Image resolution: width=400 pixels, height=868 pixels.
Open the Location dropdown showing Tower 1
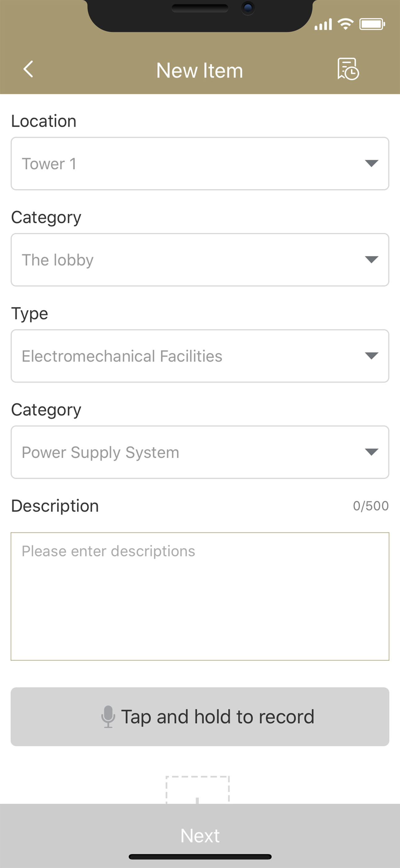pyautogui.click(x=200, y=163)
